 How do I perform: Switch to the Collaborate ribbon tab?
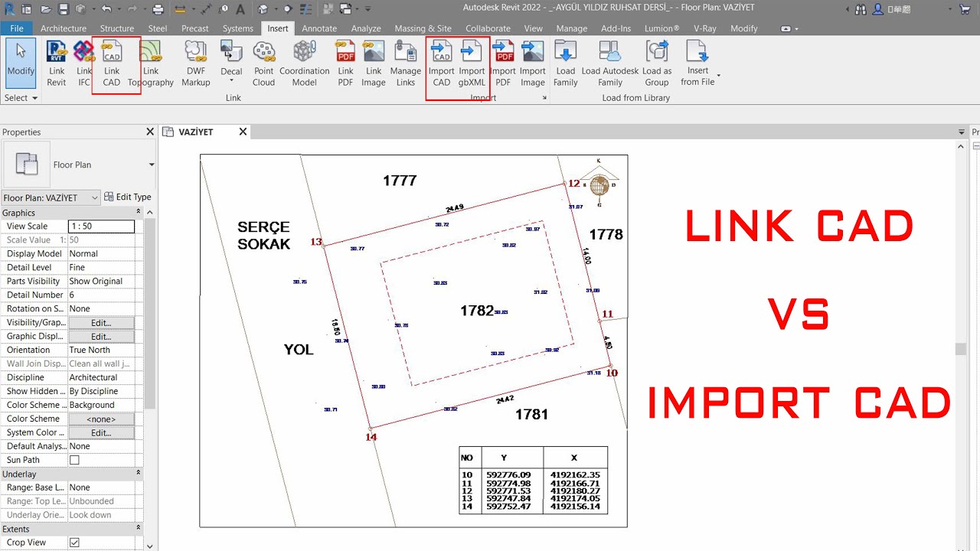tap(488, 28)
